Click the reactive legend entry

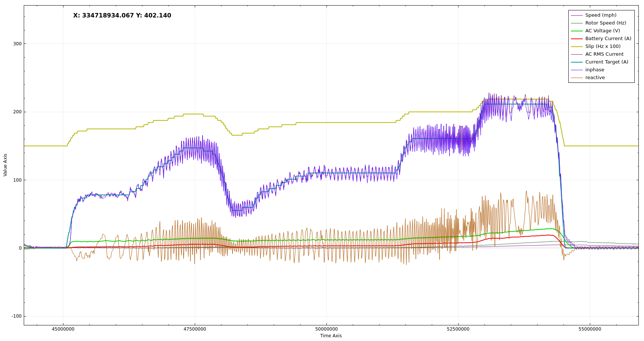click(x=595, y=78)
